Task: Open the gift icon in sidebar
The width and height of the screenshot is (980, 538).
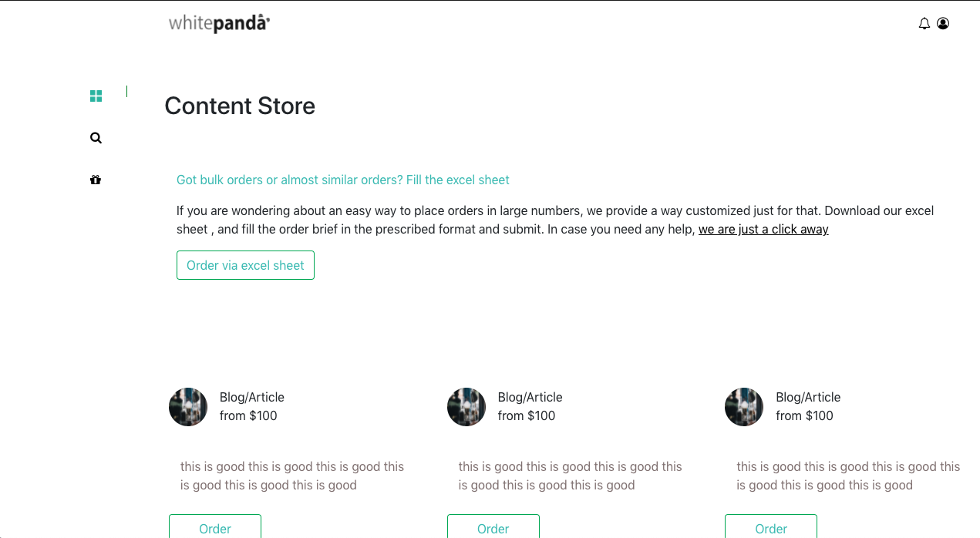Action: [96, 180]
